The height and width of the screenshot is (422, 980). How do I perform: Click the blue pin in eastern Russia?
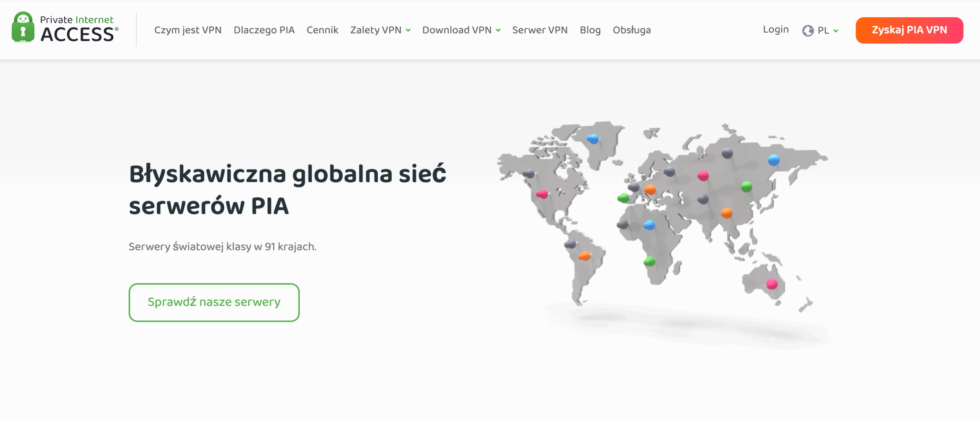point(774,160)
